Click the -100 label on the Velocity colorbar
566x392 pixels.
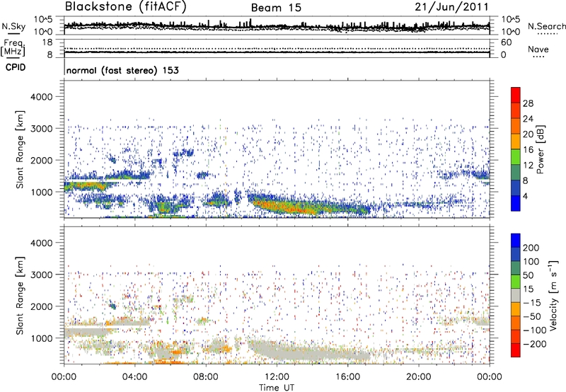coord(535,330)
